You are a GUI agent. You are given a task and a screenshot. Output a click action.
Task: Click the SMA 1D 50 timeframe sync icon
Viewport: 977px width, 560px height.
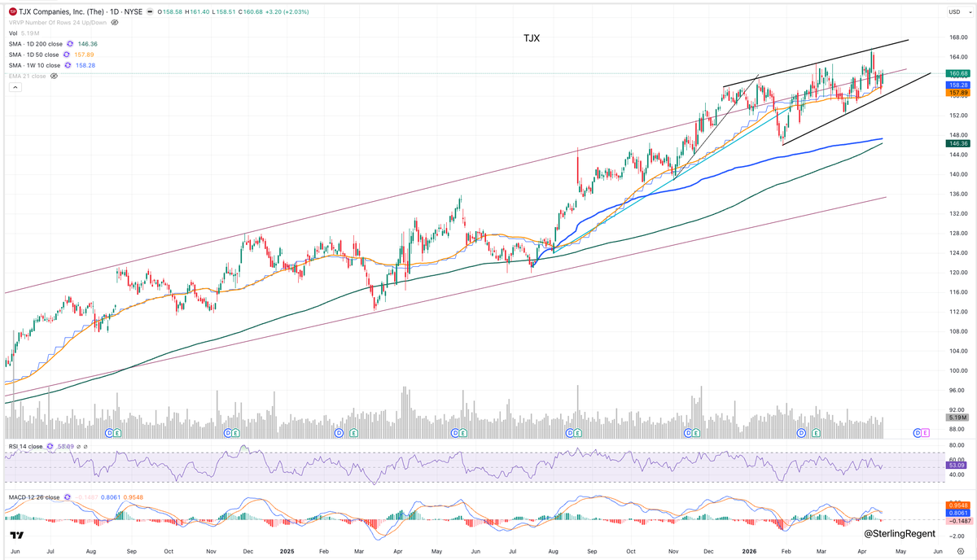tap(65, 54)
